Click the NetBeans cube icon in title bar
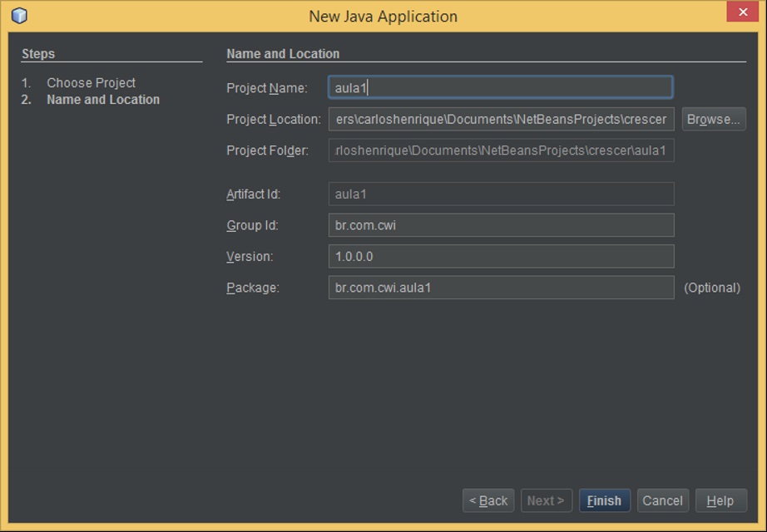Screen dimensions: 767x532 (20, 16)
